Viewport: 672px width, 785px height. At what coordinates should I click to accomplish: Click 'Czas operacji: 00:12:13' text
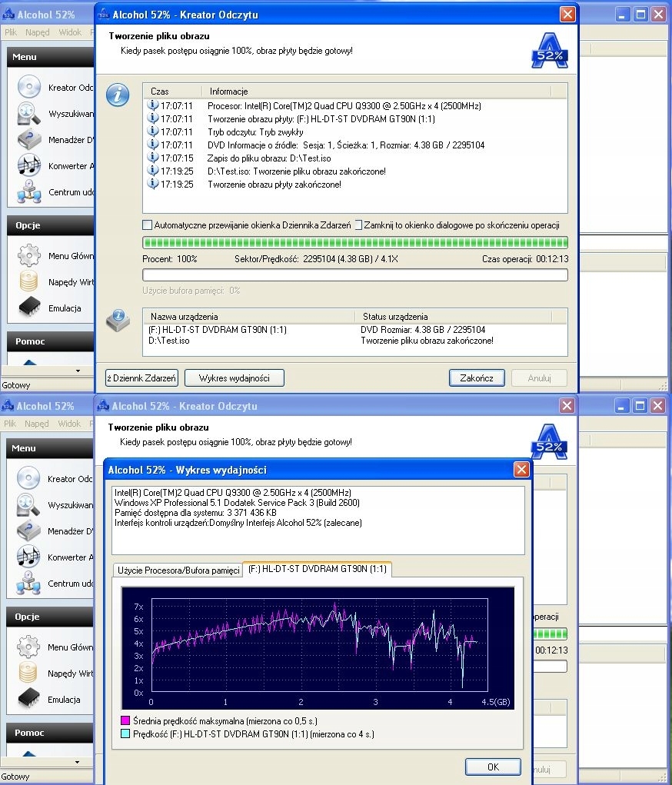(525, 259)
